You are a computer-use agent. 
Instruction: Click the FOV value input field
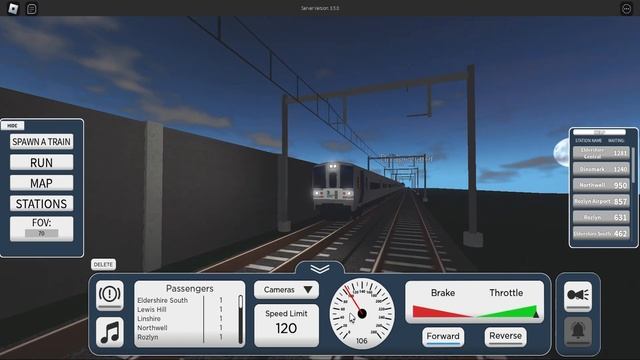[x=41, y=233]
